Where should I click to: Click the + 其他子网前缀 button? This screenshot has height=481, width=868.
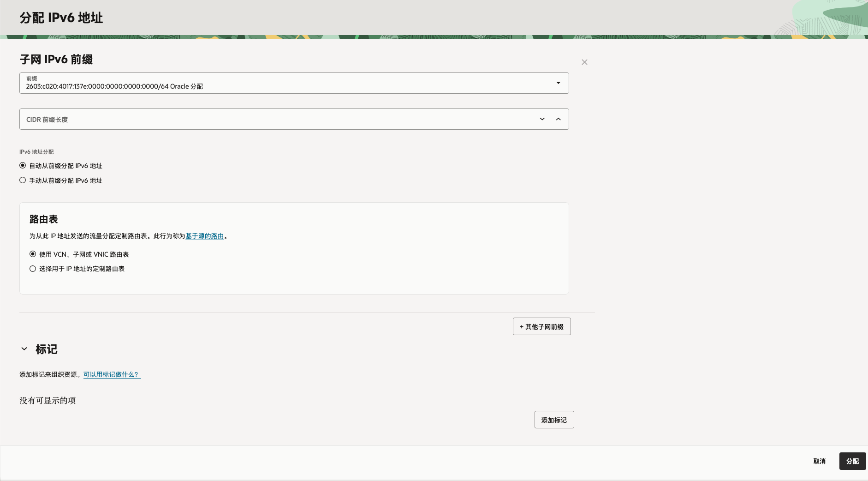541,326
